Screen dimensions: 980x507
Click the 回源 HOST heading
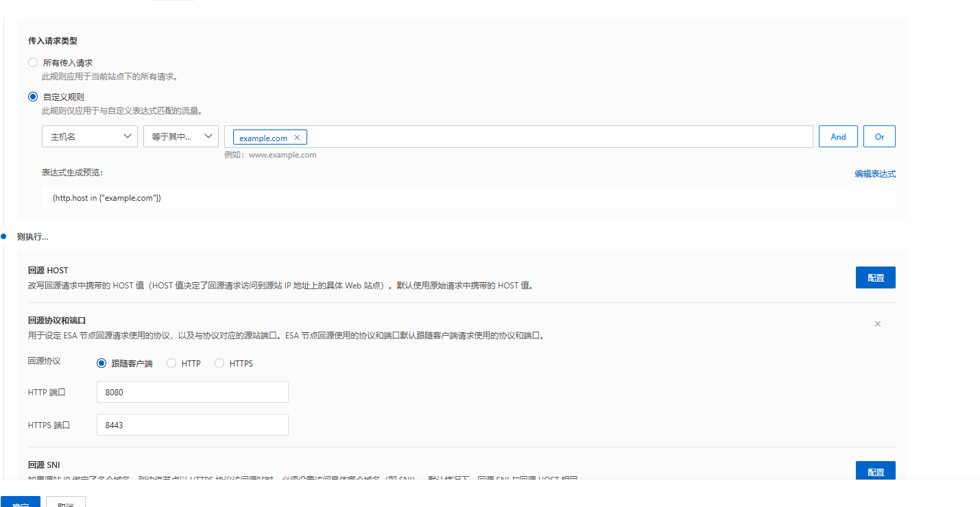coord(48,271)
